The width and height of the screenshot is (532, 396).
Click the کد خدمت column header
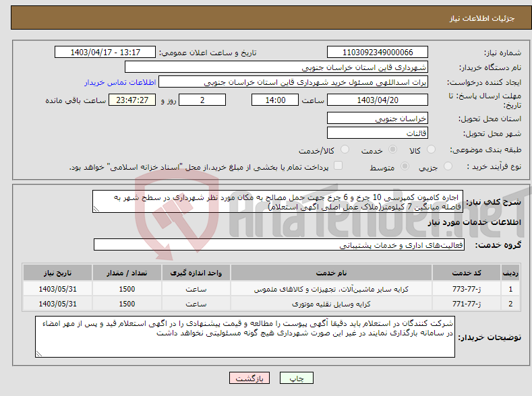click(x=467, y=273)
